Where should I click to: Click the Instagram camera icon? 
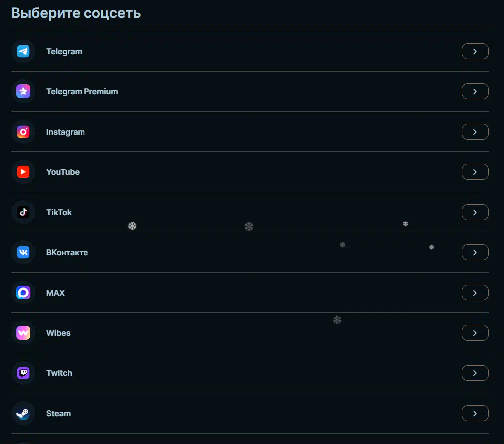click(x=23, y=132)
